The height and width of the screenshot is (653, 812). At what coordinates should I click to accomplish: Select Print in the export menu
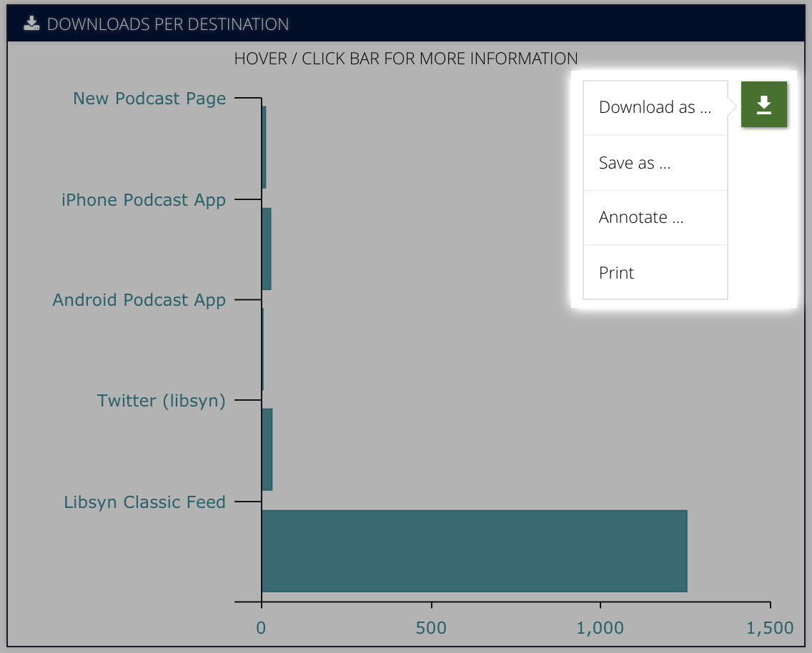[655, 273]
